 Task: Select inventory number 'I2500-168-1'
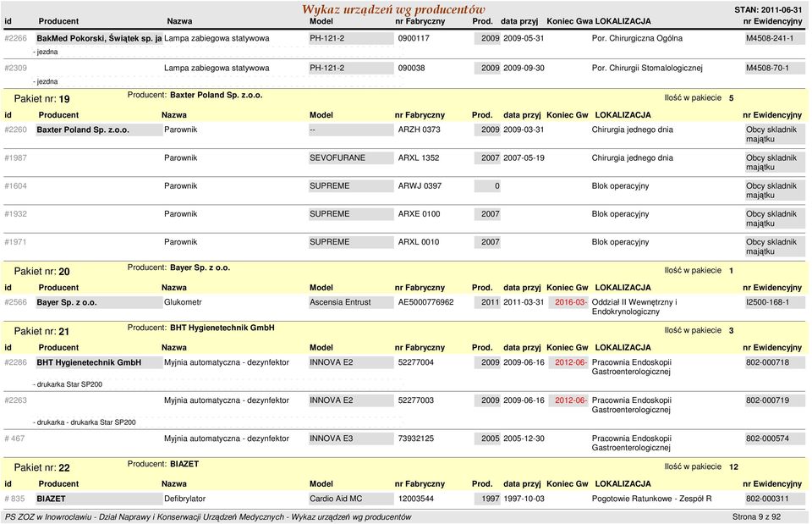point(767,302)
